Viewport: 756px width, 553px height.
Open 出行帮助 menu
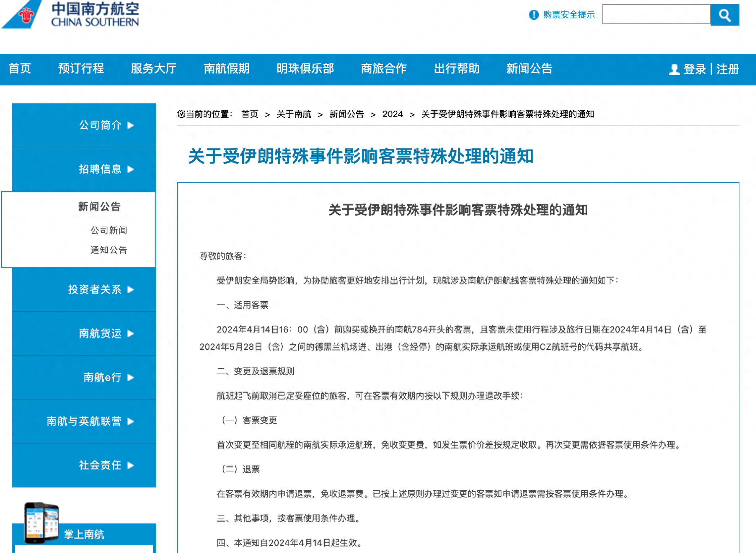(457, 68)
